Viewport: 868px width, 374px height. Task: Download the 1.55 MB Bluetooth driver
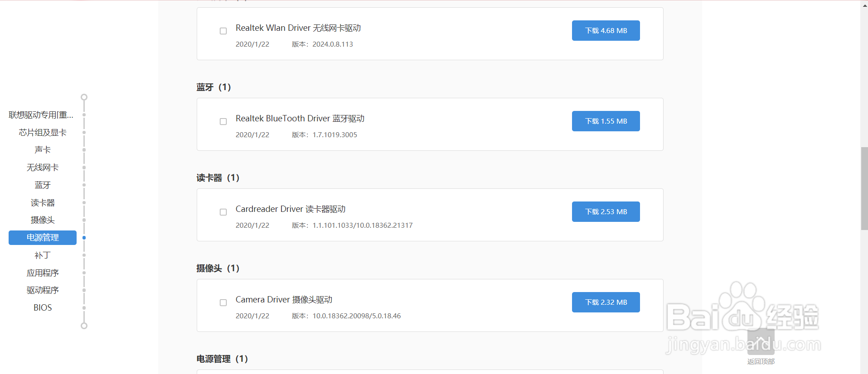pyautogui.click(x=606, y=121)
